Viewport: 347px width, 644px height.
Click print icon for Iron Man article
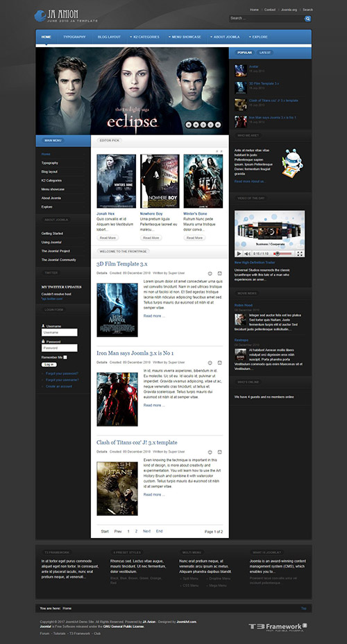210,363
